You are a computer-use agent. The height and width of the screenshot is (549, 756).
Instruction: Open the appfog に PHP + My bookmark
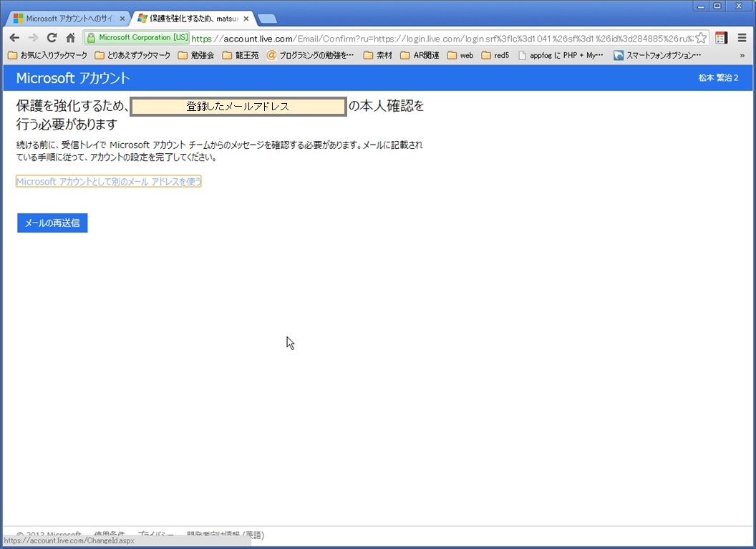point(561,55)
